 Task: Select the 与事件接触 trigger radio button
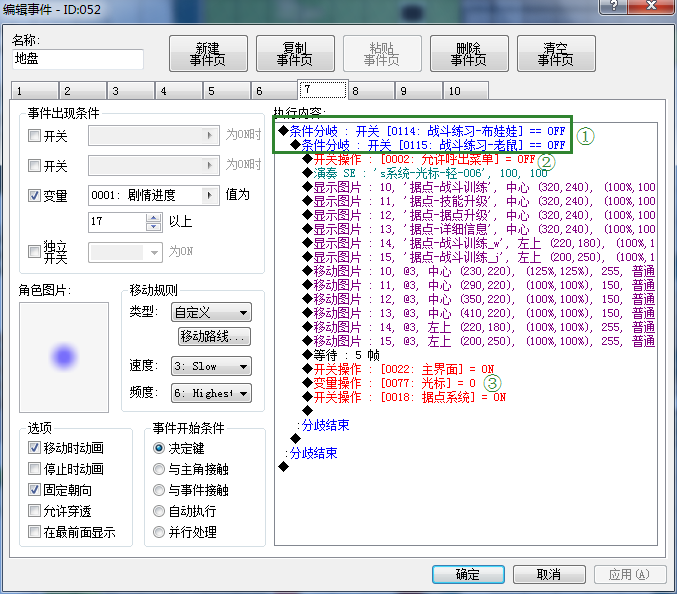click(159, 490)
